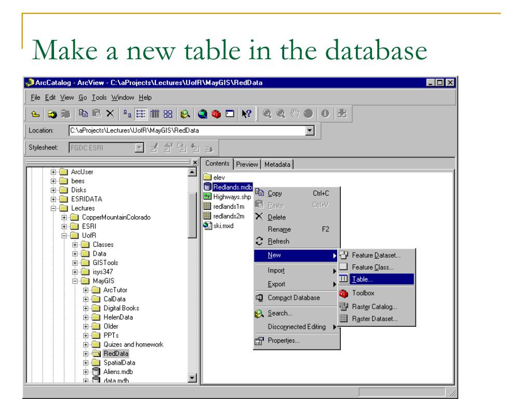
Task: Select Raster Catalog... in the submenu
Action: (x=377, y=307)
